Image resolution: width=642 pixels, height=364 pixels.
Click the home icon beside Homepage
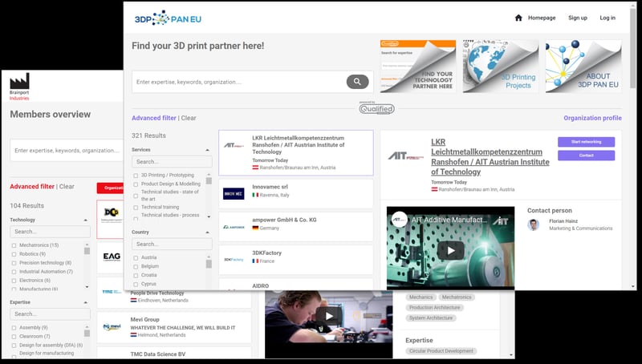click(518, 18)
